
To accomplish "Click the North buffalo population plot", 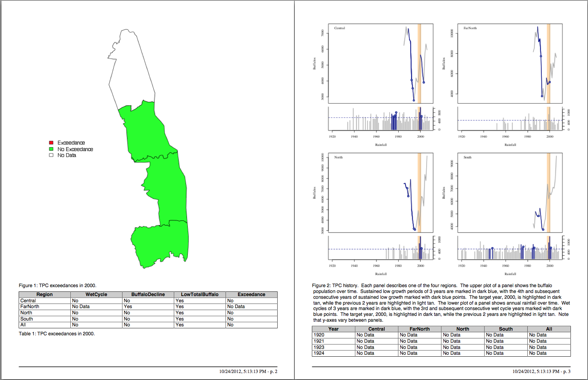I will pos(381,193).
